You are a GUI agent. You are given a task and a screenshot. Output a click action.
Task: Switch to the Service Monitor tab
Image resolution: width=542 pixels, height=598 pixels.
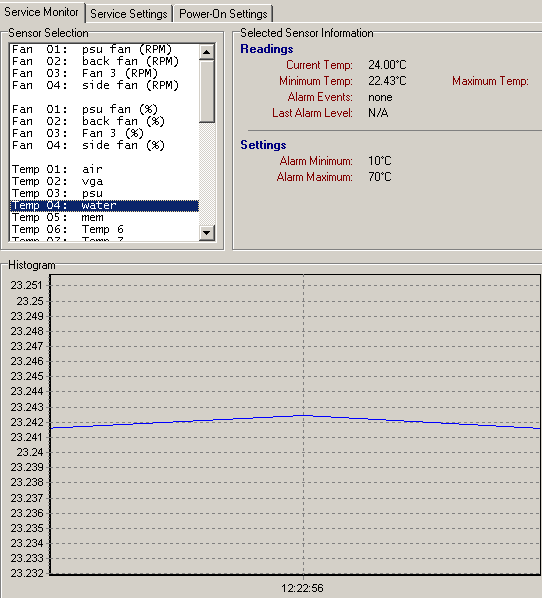tap(42, 12)
